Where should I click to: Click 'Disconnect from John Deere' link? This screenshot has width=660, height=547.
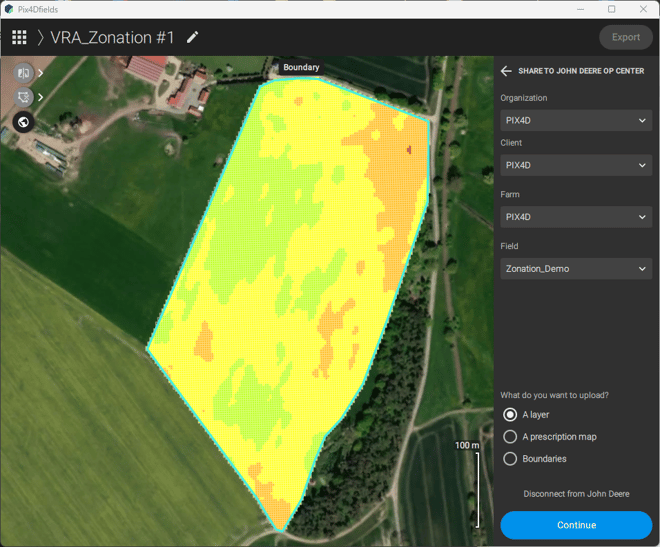point(576,494)
